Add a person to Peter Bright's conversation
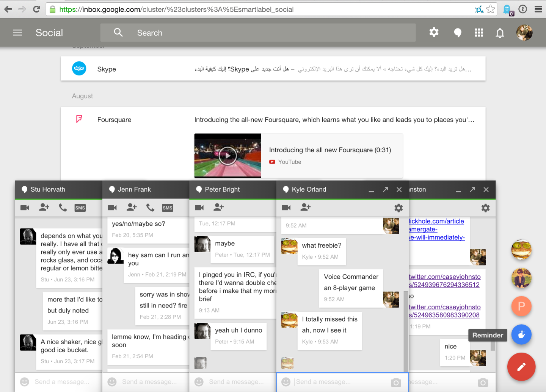 (218, 207)
